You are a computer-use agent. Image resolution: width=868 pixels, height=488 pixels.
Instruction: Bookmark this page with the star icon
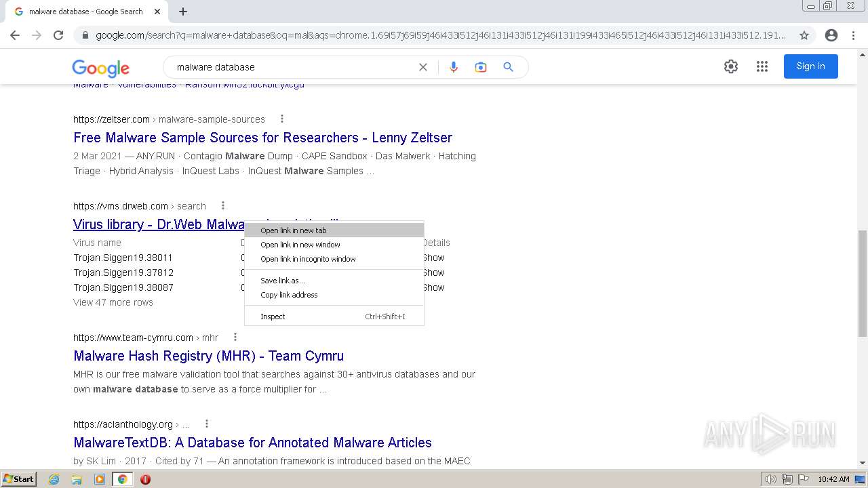pyautogui.click(x=804, y=35)
